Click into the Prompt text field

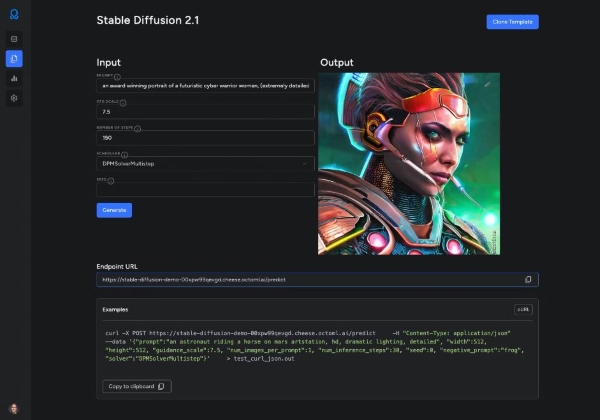(205, 86)
